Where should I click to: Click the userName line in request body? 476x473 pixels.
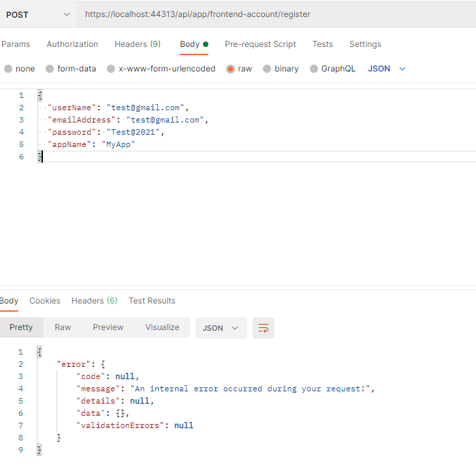118,108
